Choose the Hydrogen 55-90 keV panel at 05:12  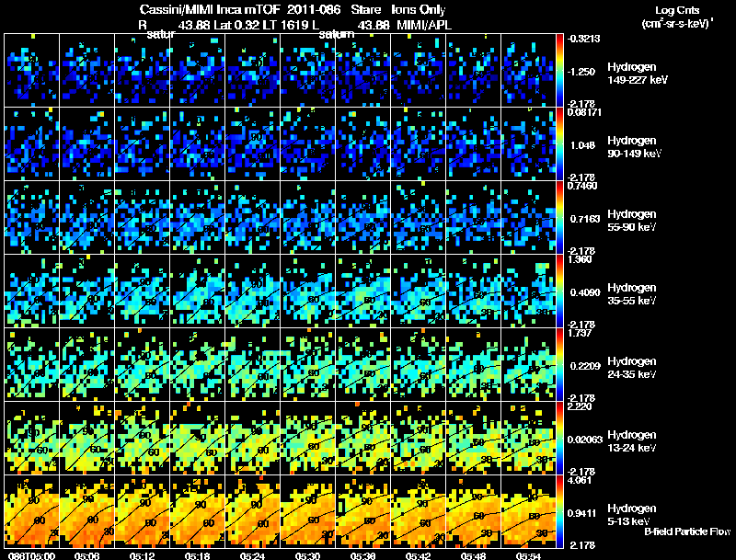tap(143, 218)
